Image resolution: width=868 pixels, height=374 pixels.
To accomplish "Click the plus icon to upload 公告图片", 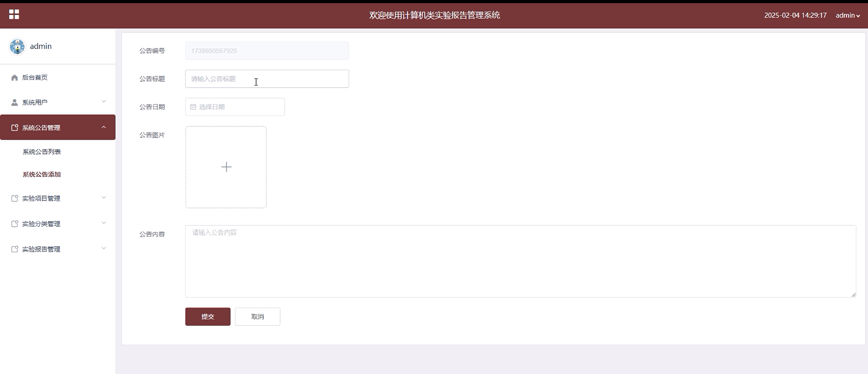I will [x=226, y=167].
